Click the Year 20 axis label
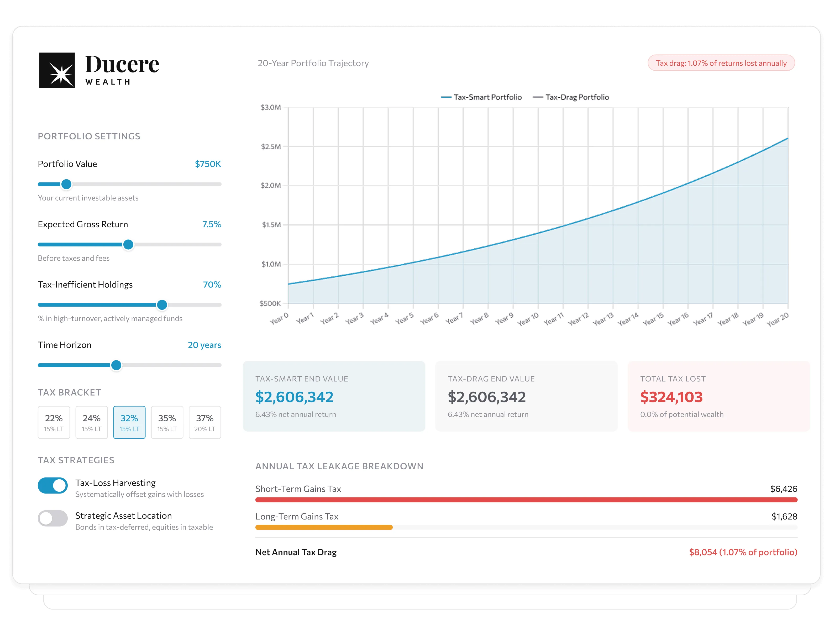 click(x=777, y=319)
